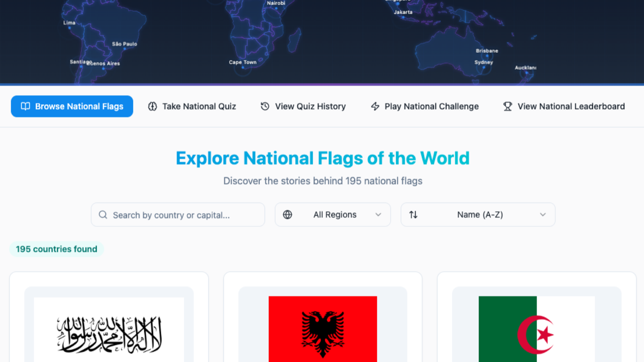Select the Albania flag thumbnail
This screenshot has width=644, height=362.
tap(323, 329)
